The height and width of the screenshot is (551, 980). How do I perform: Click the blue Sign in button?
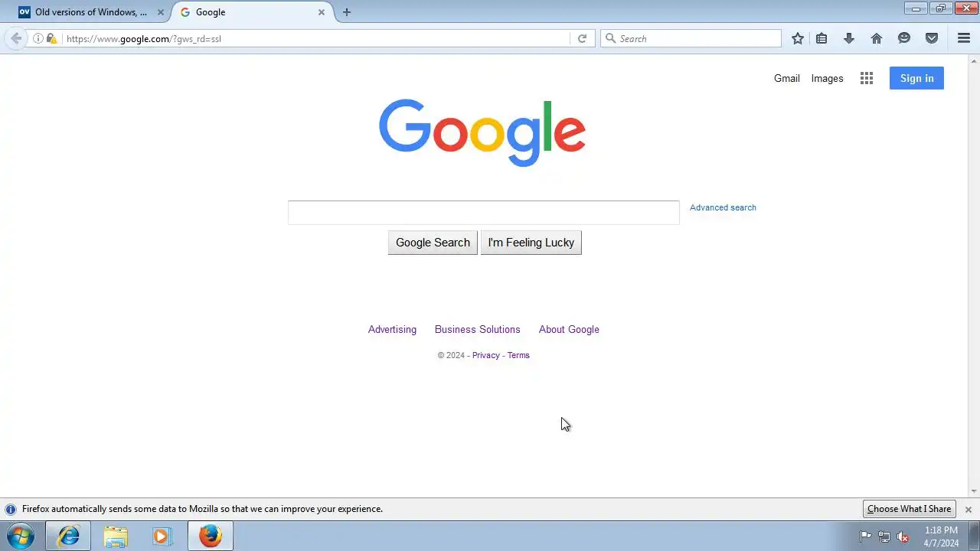click(x=916, y=78)
